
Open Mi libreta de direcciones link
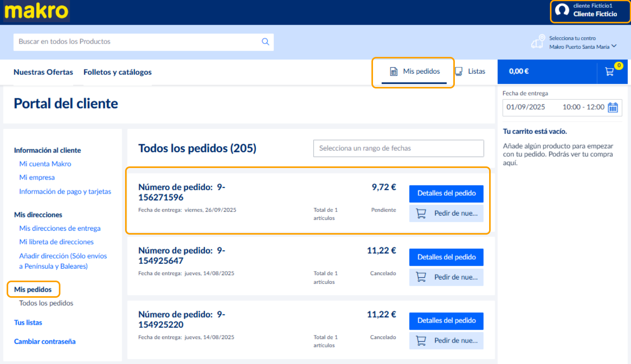click(x=57, y=242)
